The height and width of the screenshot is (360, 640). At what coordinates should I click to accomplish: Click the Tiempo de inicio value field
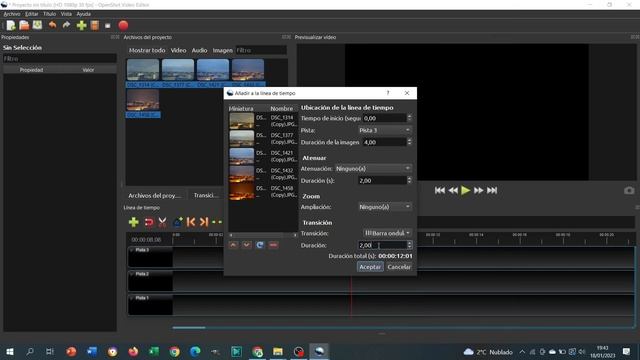384,118
